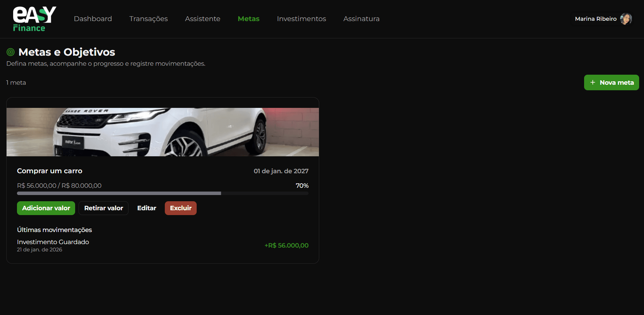Viewport: 644px width, 315px height.
Task: Click the target icon beside Metas e Objetivos
Action: (x=11, y=52)
